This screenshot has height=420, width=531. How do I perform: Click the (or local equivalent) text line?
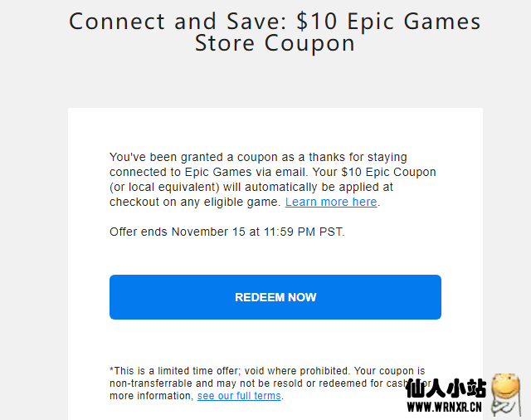point(251,187)
